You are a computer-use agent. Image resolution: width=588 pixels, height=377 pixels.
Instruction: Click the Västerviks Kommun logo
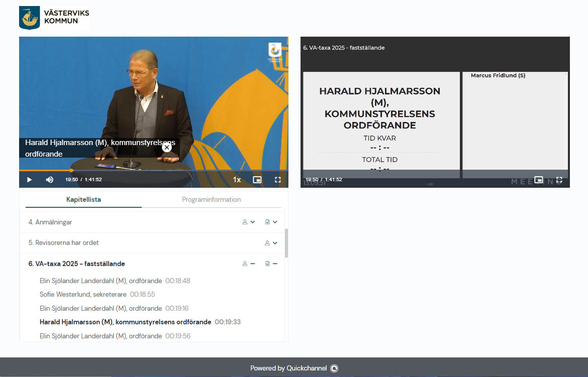[54, 18]
